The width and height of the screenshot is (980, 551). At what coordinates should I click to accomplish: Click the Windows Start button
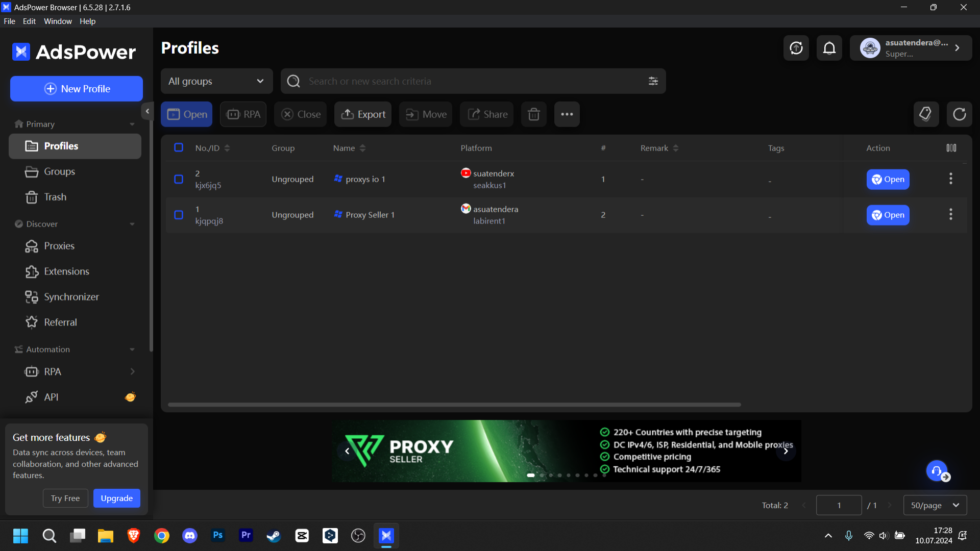21,536
